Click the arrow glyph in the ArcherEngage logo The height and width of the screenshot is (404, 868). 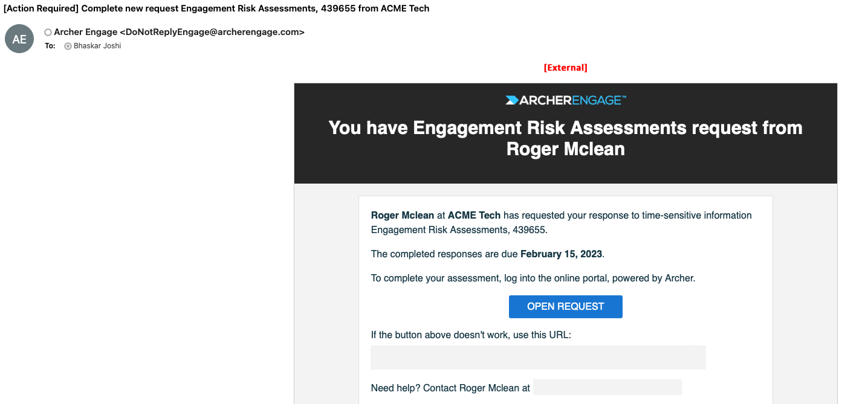[x=511, y=100]
